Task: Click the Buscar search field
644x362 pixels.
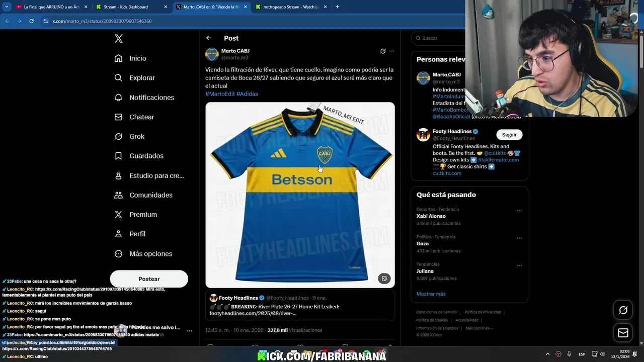Action: click(439, 38)
